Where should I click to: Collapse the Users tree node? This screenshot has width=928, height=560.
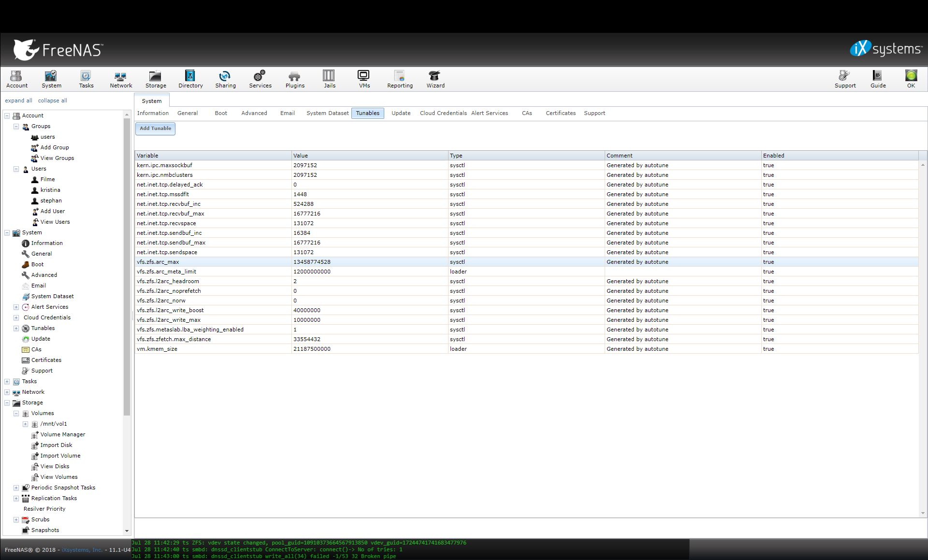point(16,169)
